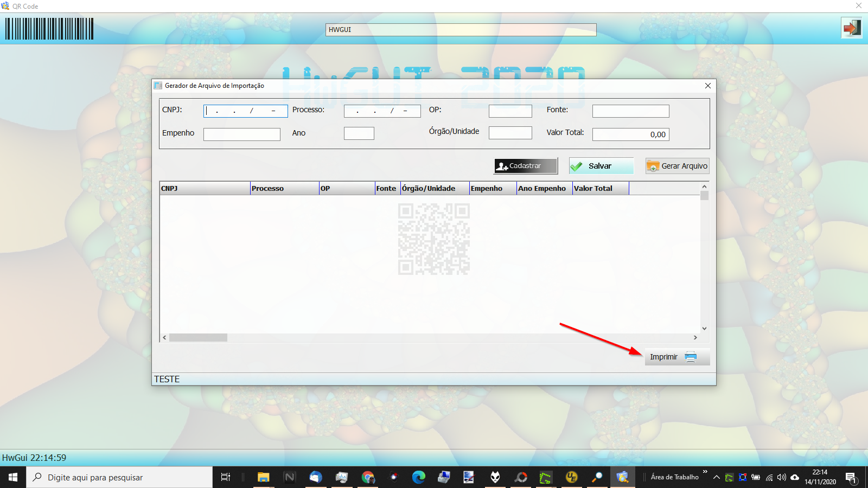Click the horizontal scrollbar thumb of the grid
This screenshot has width=868, height=488.
[x=198, y=337]
